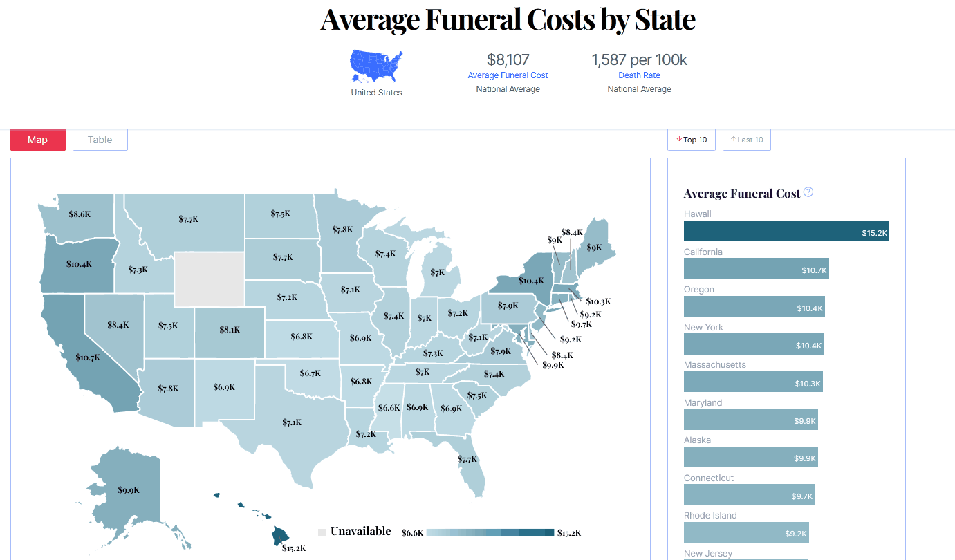Switch to the Table view tab
955x560 pixels.
coord(100,140)
